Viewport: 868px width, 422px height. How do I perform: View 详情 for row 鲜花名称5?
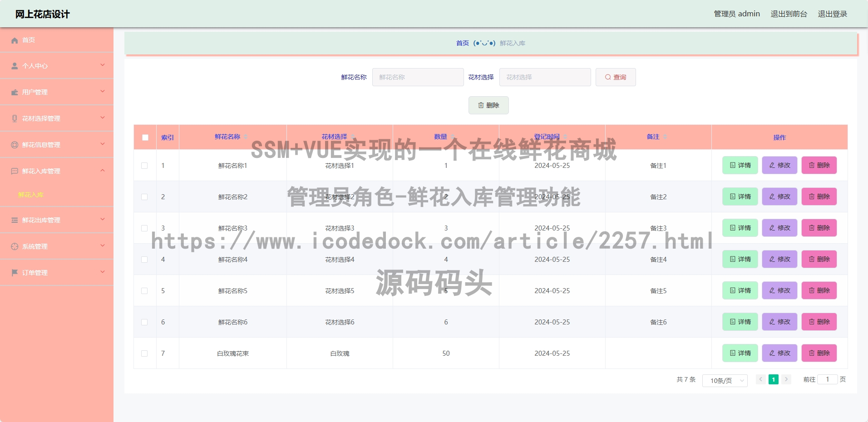tap(740, 290)
